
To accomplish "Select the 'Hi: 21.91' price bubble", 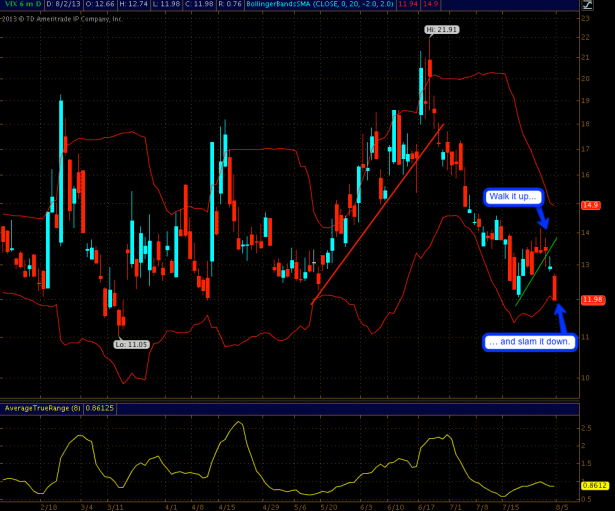I will pyautogui.click(x=441, y=31).
